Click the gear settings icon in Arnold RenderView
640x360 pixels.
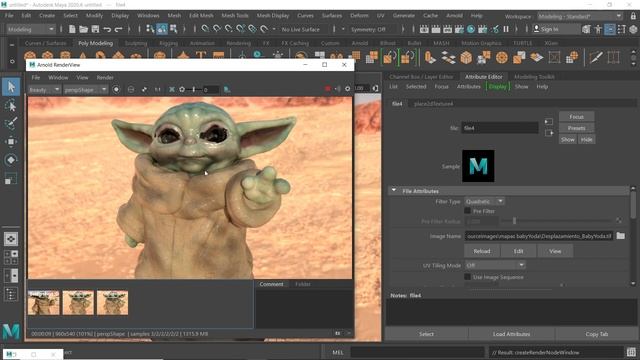click(347, 89)
